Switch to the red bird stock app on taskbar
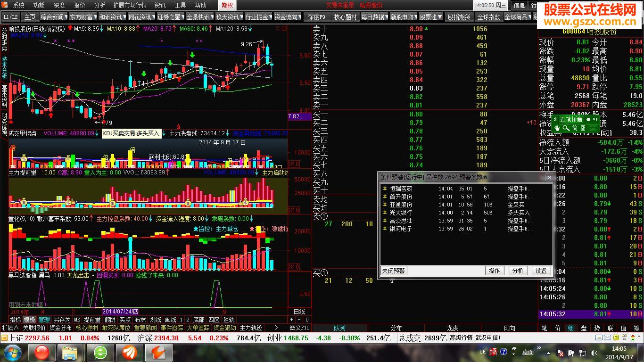644x362 pixels. [x=159, y=353]
